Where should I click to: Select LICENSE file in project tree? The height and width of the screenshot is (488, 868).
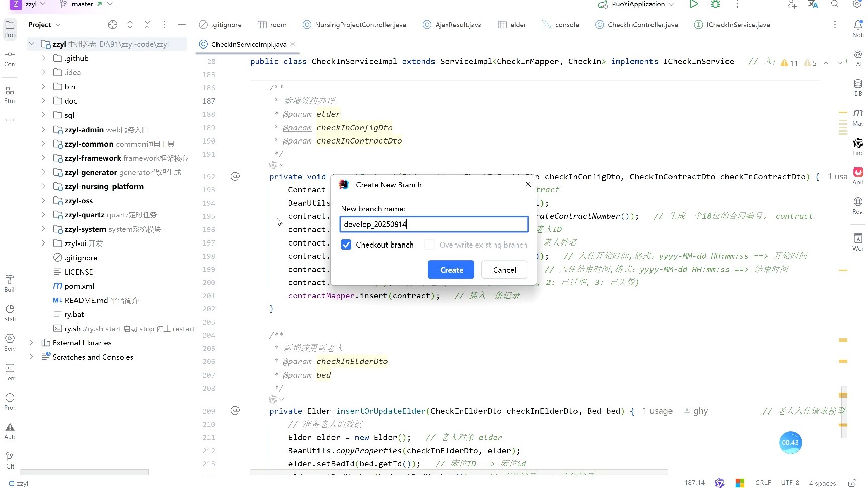tap(79, 272)
